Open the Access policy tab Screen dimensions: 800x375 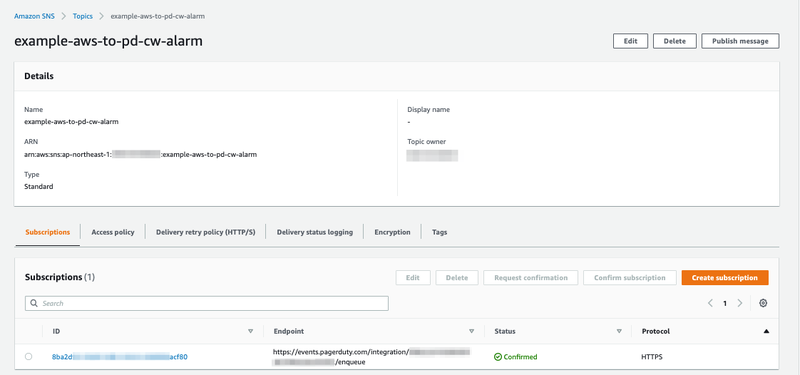113,232
